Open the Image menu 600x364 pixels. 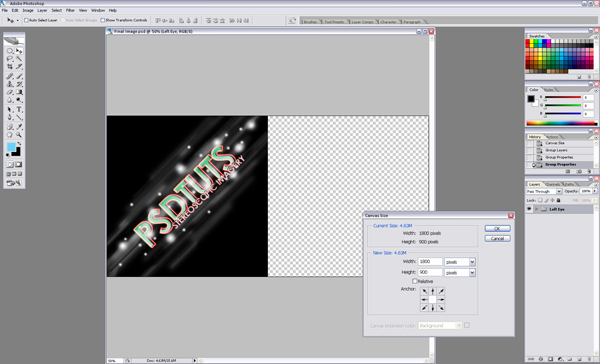pyautogui.click(x=28, y=10)
